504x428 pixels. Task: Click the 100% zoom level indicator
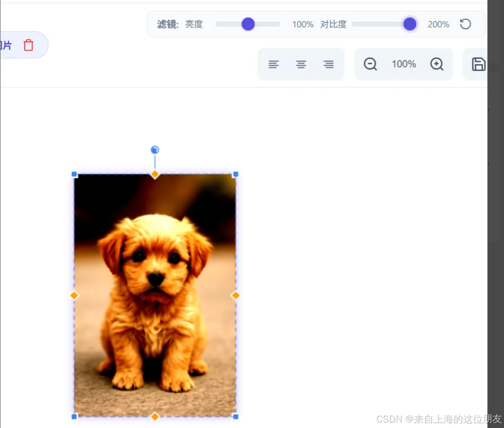pos(403,64)
